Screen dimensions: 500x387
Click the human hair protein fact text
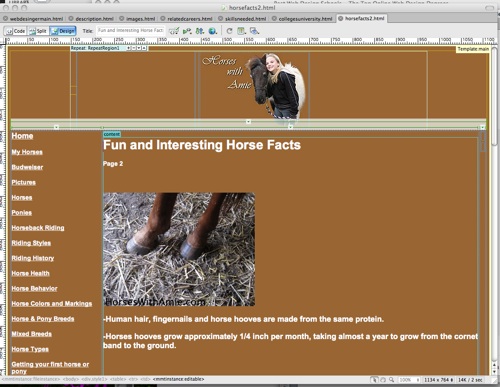[x=244, y=319]
